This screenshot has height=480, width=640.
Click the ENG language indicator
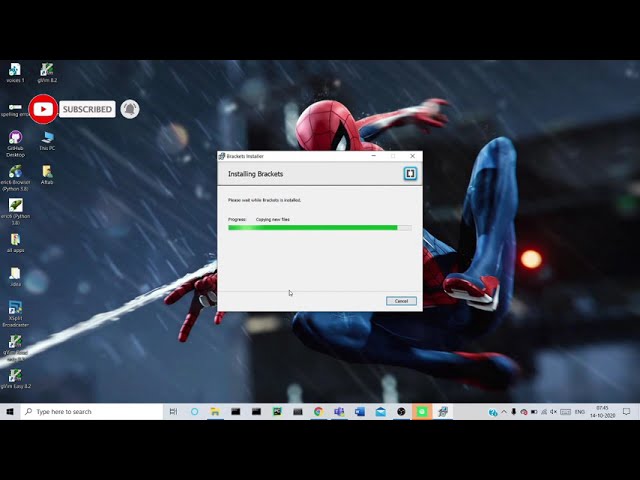tap(580, 412)
